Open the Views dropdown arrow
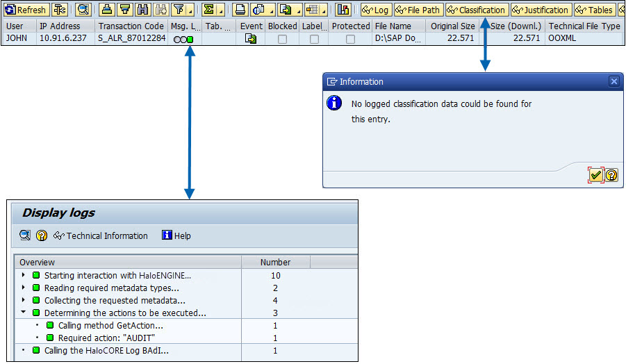 pos(271,10)
